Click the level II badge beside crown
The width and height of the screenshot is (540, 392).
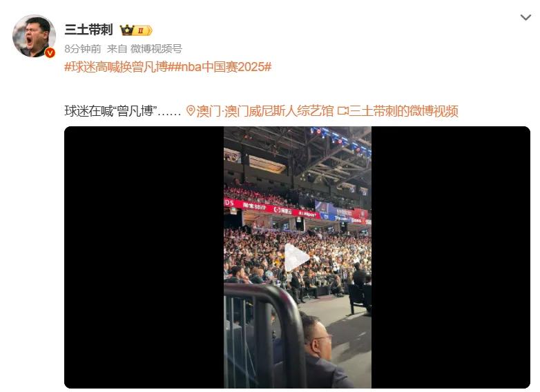(x=142, y=30)
